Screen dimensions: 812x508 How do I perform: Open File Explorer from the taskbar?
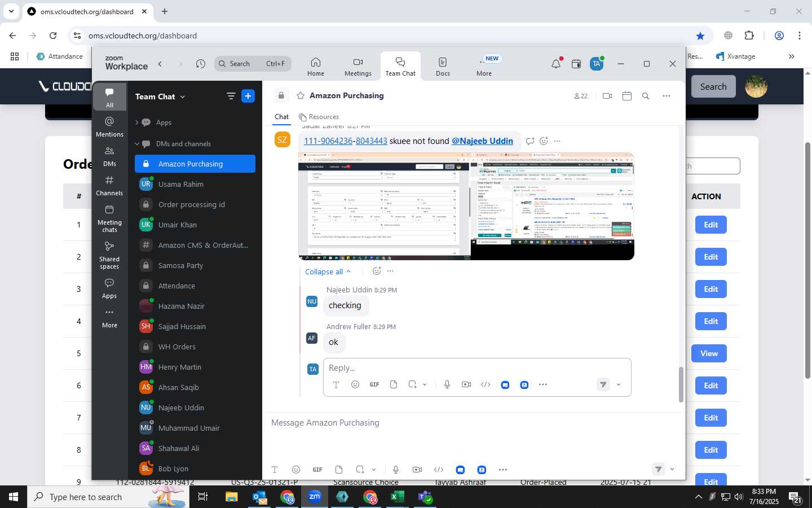(x=232, y=497)
